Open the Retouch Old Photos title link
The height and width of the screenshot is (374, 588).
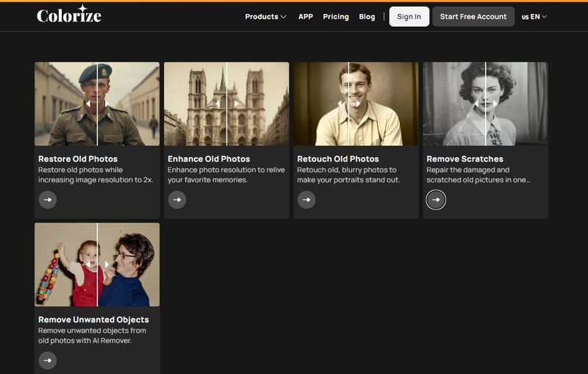pyautogui.click(x=338, y=159)
